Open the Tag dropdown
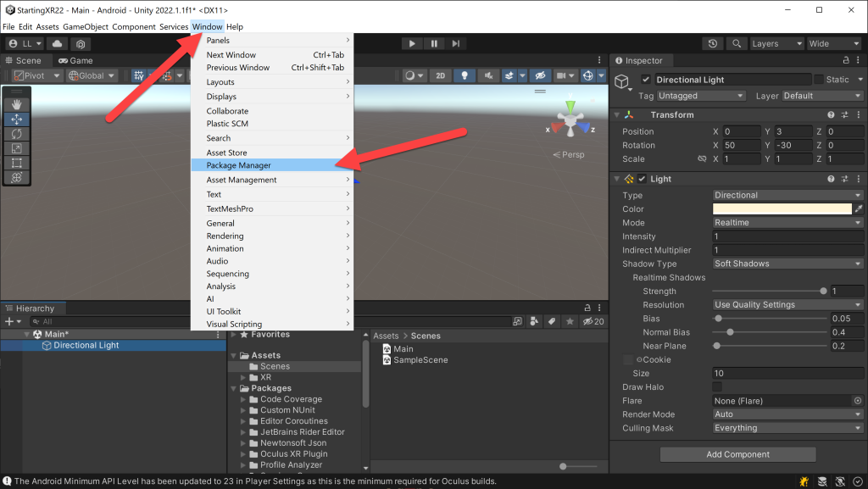This screenshot has width=868, height=489. (x=701, y=96)
